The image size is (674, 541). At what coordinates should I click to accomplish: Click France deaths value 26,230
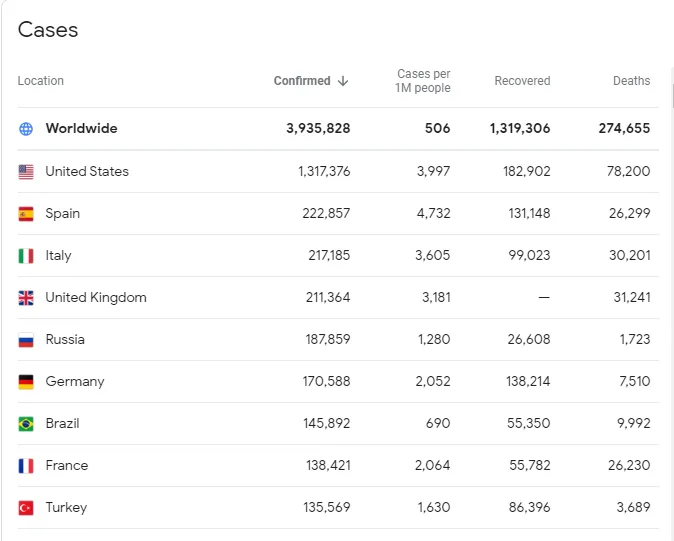[629, 465]
